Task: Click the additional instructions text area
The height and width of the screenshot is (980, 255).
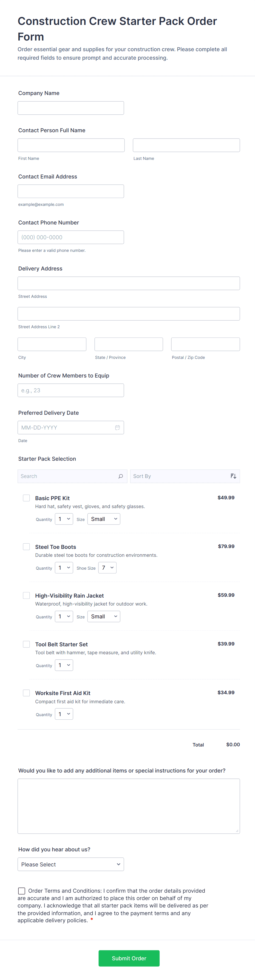Action: 128,806
